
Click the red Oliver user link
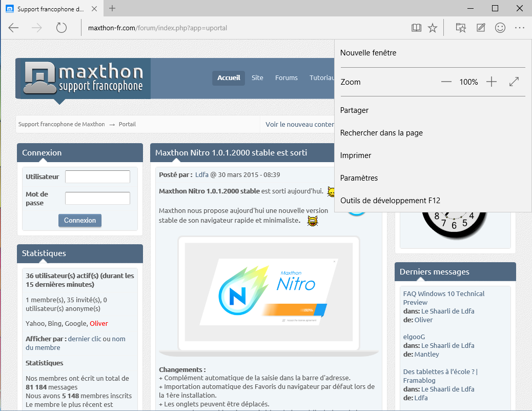pos(99,323)
